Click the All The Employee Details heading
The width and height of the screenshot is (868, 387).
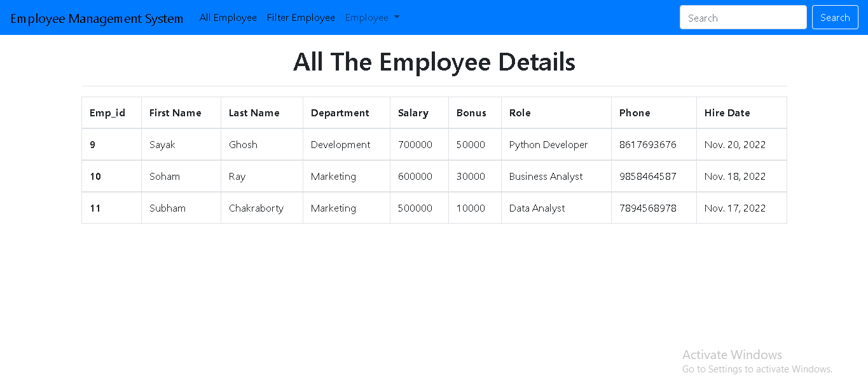pyautogui.click(x=434, y=62)
